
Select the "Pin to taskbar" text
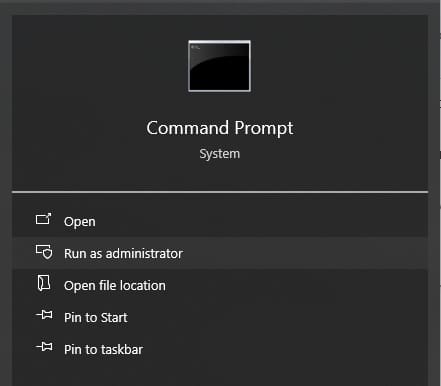pos(103,350)
